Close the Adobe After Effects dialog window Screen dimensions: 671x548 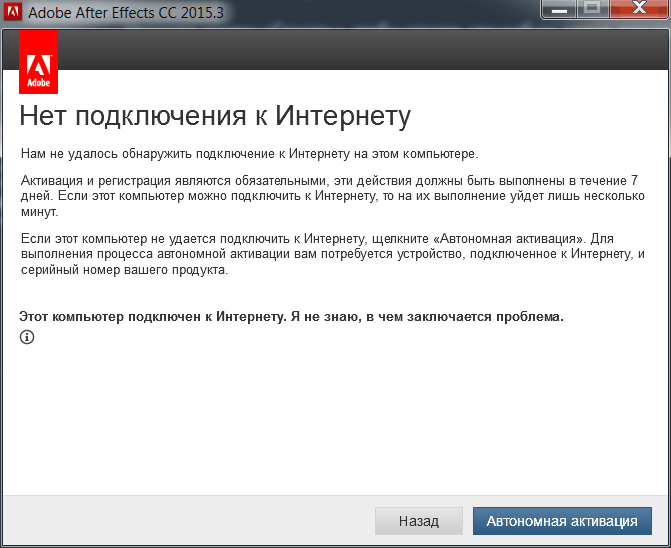pos(640,8)
